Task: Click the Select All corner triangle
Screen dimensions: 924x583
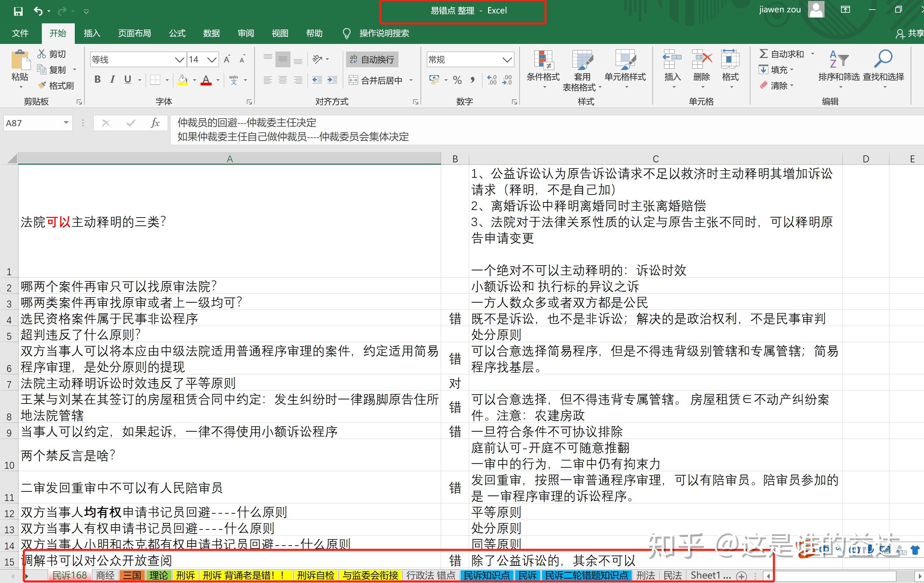Action: pyautogui.click(x=12, y=159)
